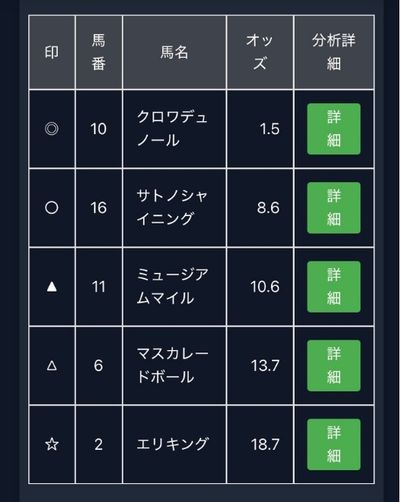This screenshot has width=401, height=502.
Task: Click the 18.7 odds cell
Action: click(x=260, y=444)
